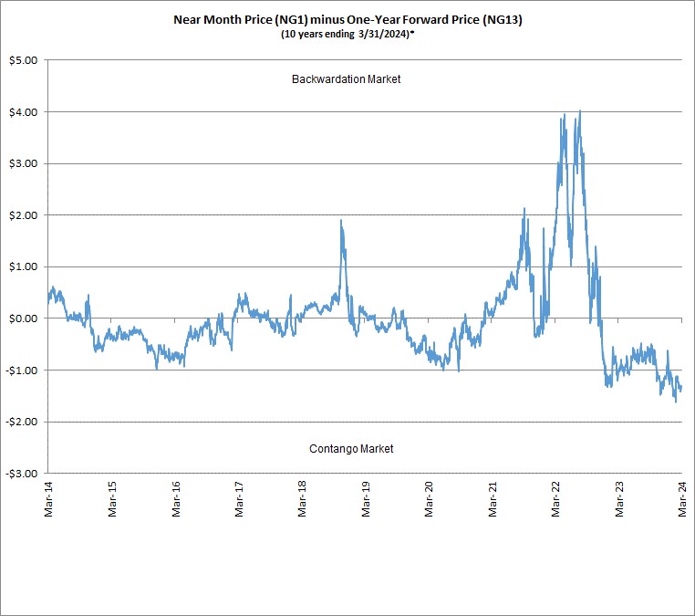Viewport: 695px width, 616px height.
Task: Click the Mar-16 x-axis label
Action: tap(176, 499)
